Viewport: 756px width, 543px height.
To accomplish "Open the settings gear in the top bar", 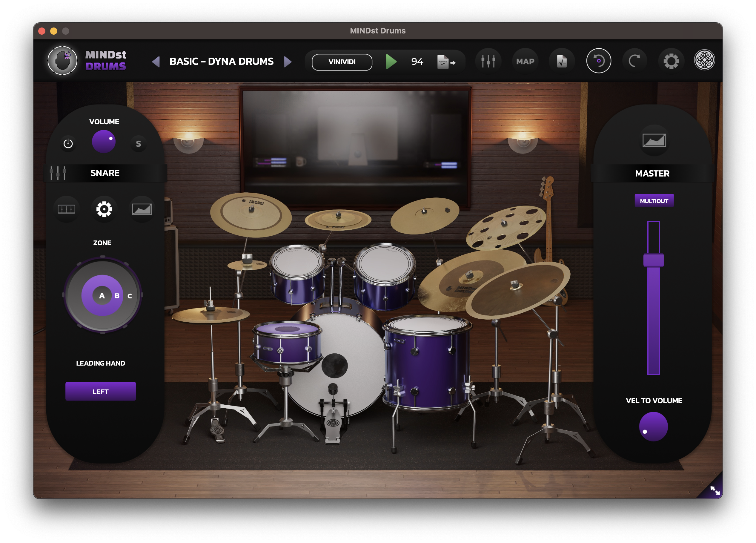I will pos(671,61).
